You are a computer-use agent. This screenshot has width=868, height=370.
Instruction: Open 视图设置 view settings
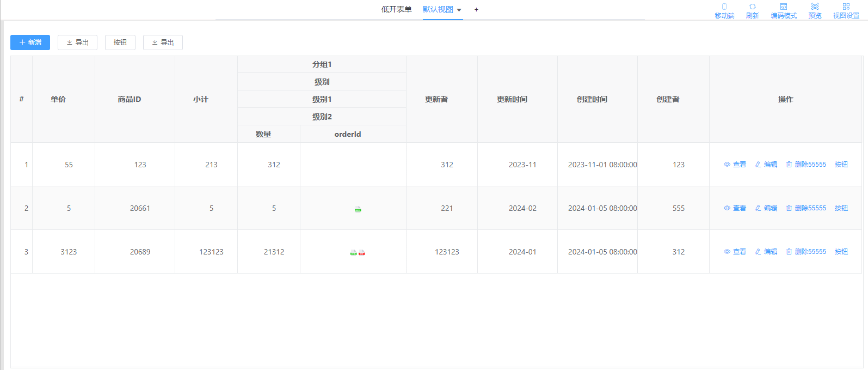846,10
